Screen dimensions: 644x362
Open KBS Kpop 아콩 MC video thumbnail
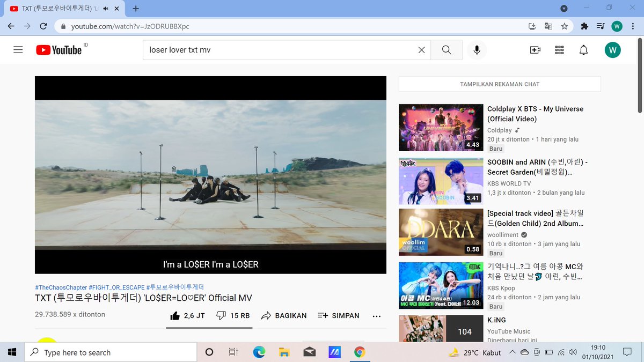tap(441, 286)
